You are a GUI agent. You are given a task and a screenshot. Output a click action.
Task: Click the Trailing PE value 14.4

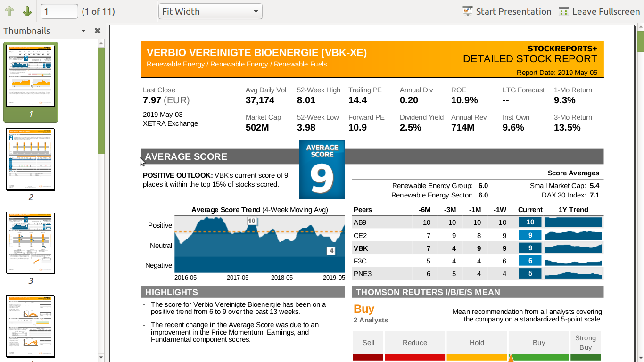(x=357, y=100)
